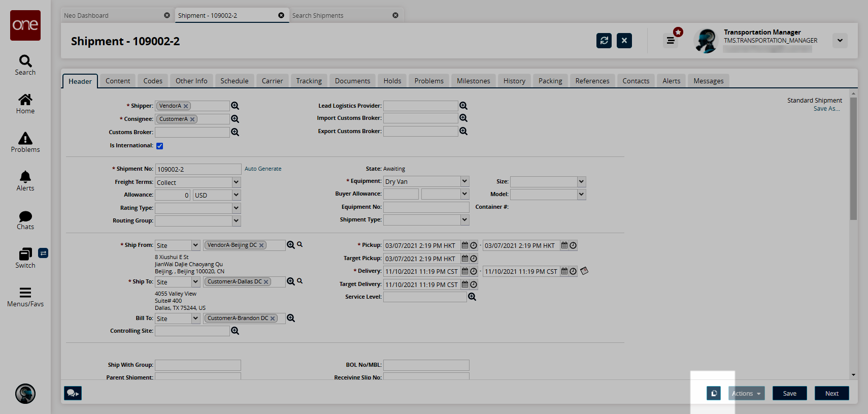Open the message bubble icon at bottom left
Screen dimensions: 868x414
pyautogui.click(x=73, y=393)
